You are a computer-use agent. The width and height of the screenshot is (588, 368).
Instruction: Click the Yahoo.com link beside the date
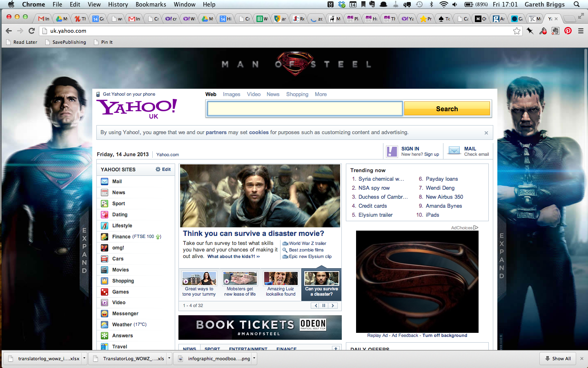coord(167,155)
